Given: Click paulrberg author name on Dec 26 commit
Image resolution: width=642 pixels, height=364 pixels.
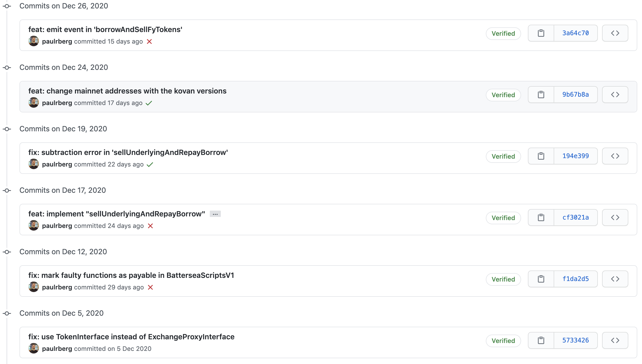Looking at the screenshot, I should 57,41.
